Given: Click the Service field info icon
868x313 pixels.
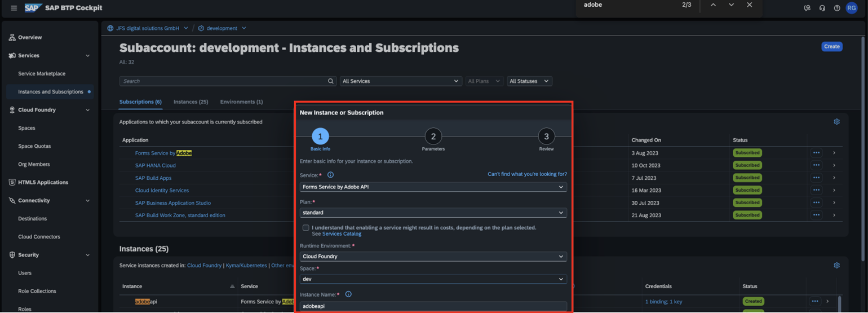Looking at the screenshot, I should point(331,175).
